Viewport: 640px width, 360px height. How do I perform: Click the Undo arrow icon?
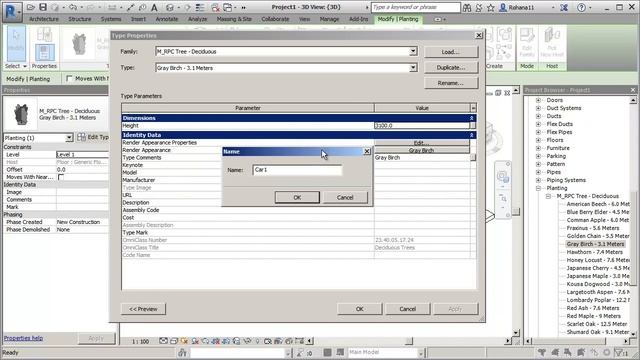pyautogui.click(x=72, y=7)
